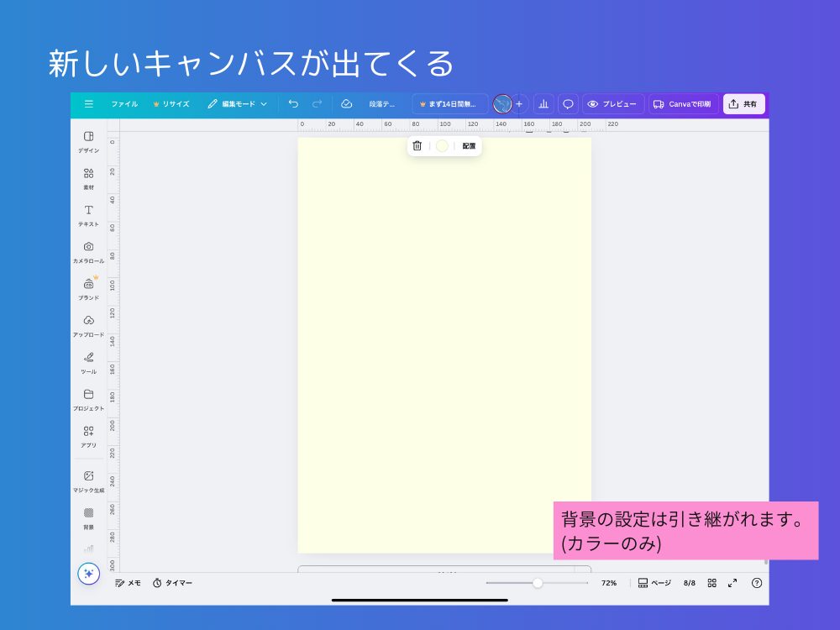This screenshot has width=840, height=630.
Task: Click the 背景 (Background) sidebar icon
Action: [88, 516]
